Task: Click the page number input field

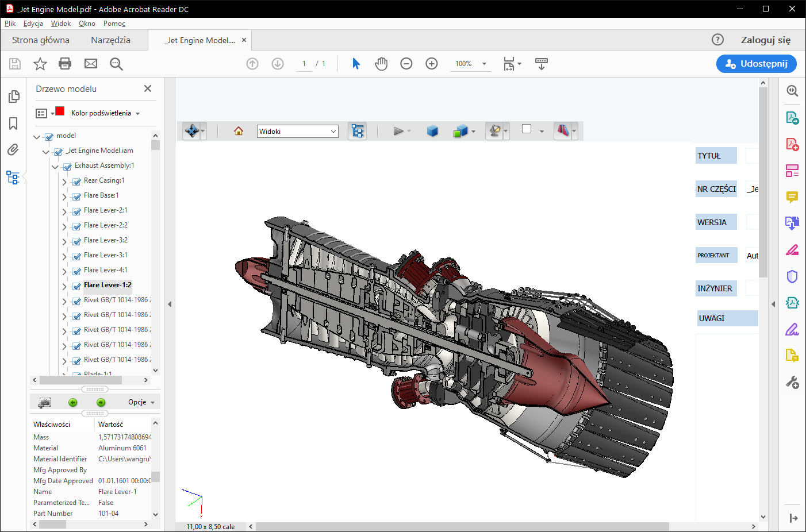Action: [304, 64]
